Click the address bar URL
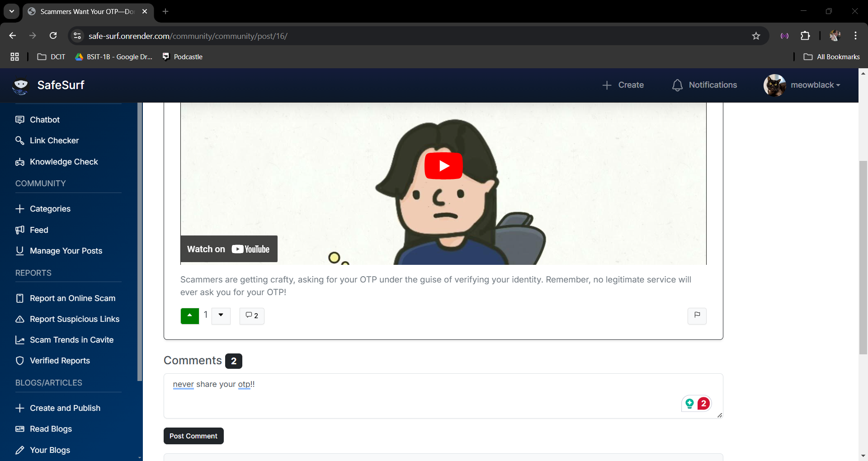This screenshot has height=461, width=868. (188, 36)
